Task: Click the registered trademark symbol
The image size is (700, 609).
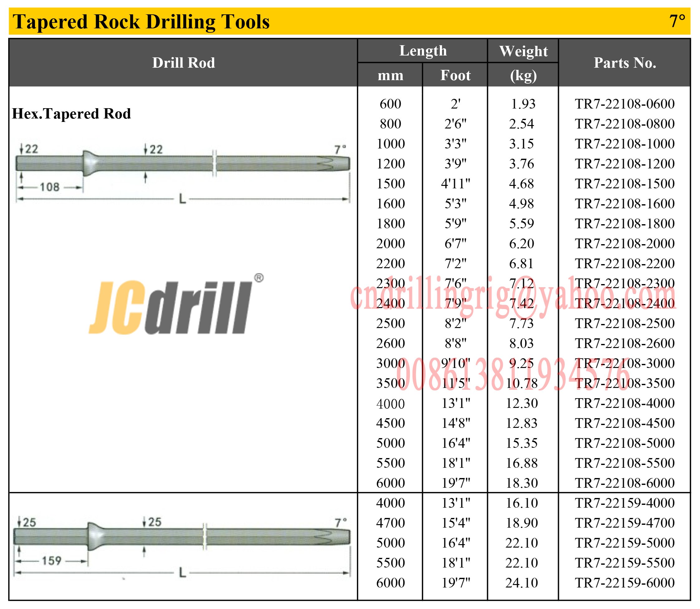Action: pos(258,278)
